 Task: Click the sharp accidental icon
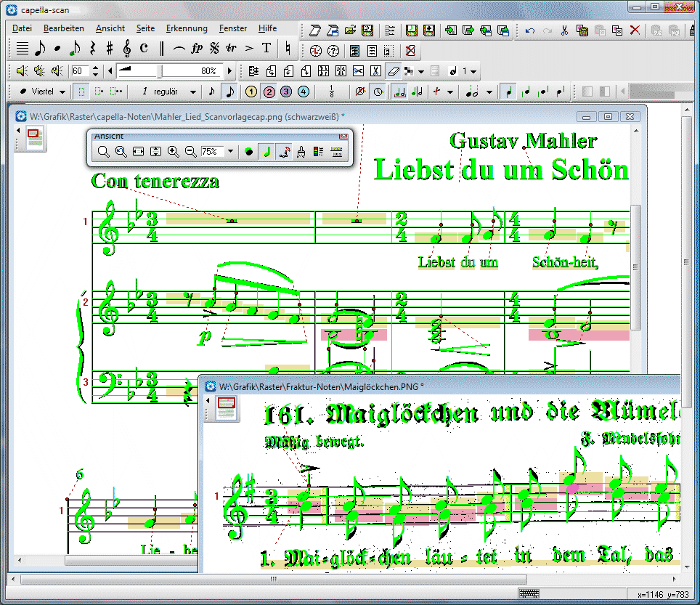tap(110, 49)
